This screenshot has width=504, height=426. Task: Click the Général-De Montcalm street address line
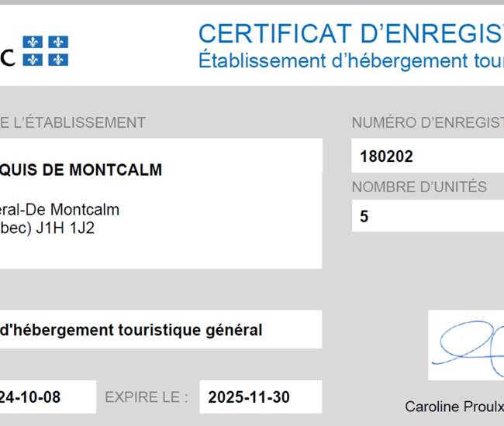click(60, 210)
